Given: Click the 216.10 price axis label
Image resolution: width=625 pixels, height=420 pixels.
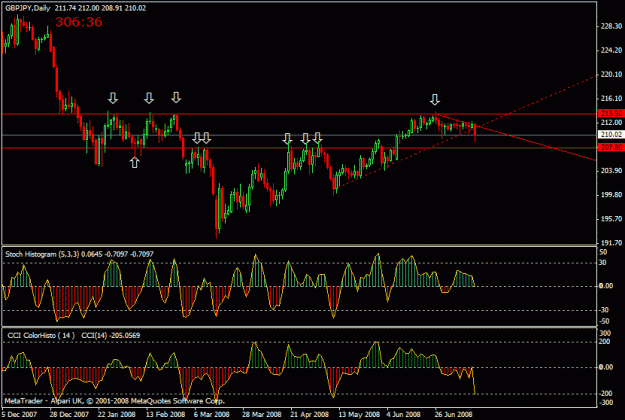Looking at the screenshot, I should point(611,98).
